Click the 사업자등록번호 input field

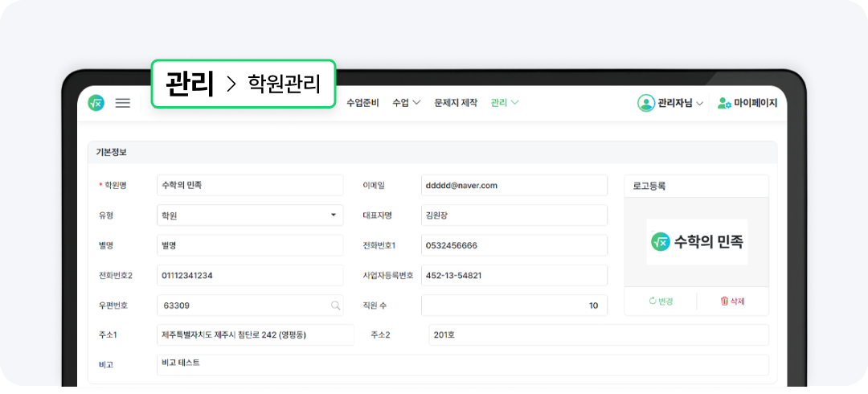pyautogui.click(x=514, y=276)
